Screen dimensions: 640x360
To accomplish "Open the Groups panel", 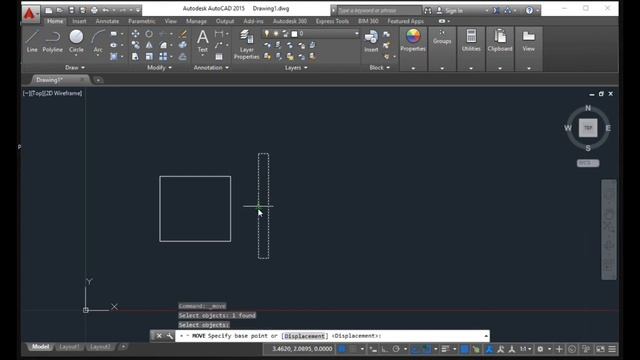I will [442, 37].
